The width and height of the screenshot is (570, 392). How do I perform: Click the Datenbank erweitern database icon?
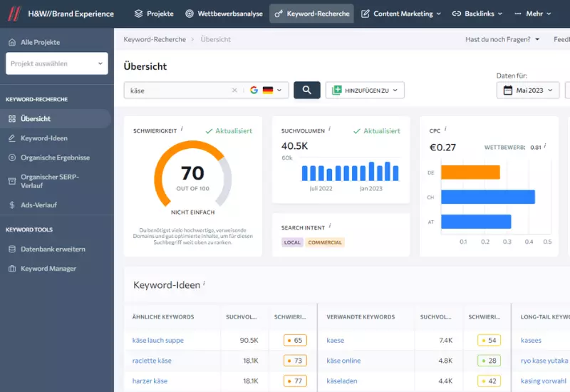12,249
